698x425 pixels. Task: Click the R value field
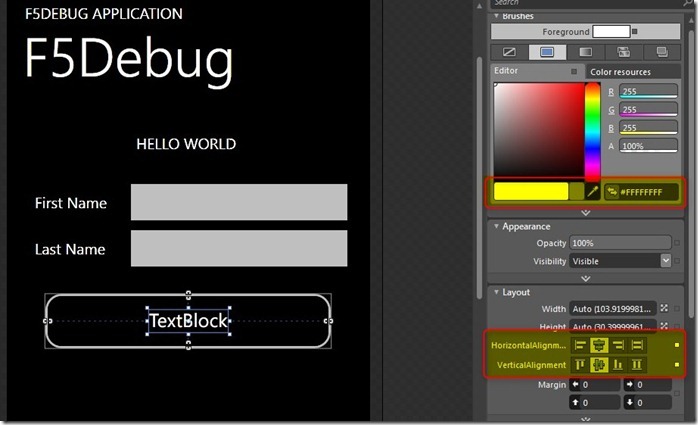point(648,91)
